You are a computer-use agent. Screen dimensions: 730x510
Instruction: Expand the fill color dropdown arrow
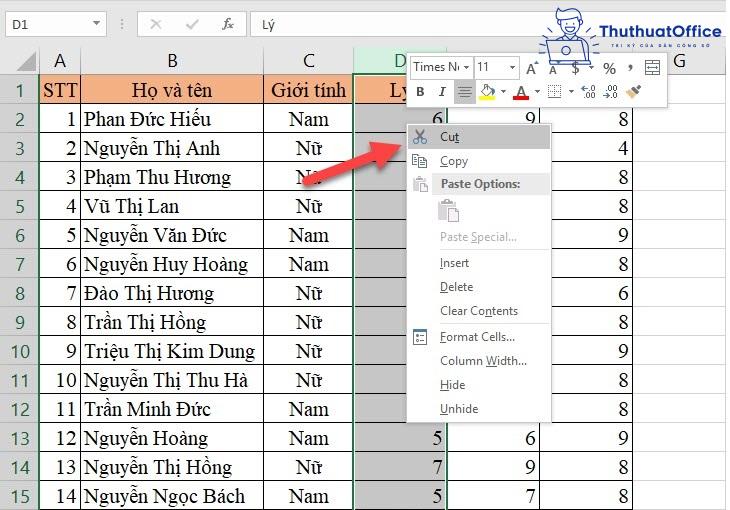coord(503,92)
